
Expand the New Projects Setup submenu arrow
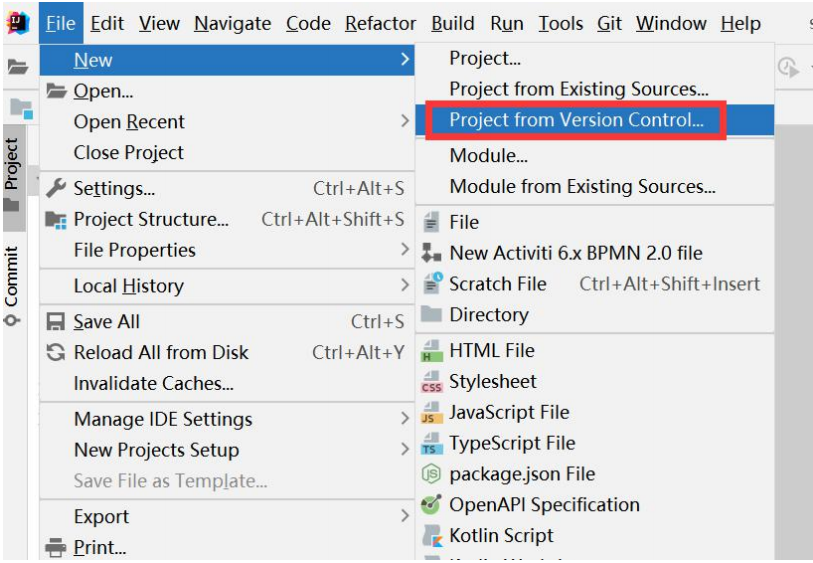click(x=405, y=449)
